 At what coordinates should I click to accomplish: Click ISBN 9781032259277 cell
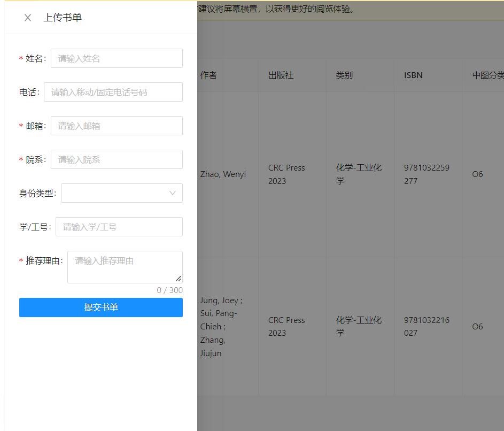427,174
